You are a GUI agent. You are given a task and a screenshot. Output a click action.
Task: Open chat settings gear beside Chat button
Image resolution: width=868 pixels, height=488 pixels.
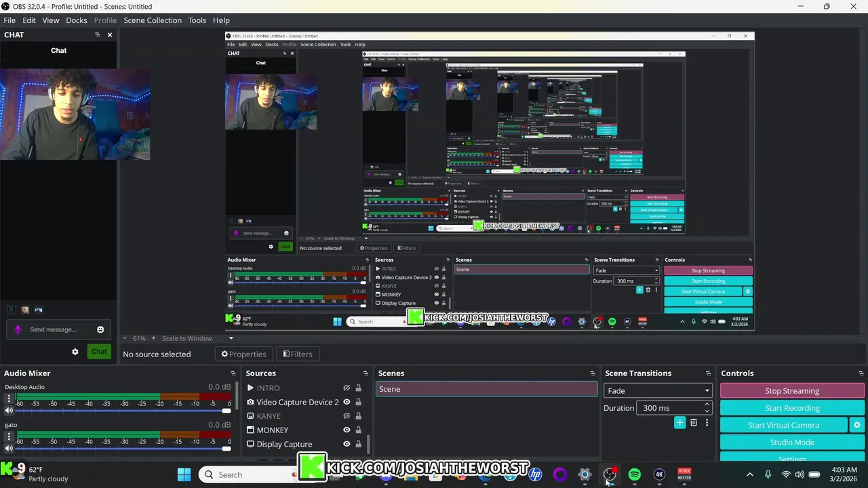pos(75,352)
